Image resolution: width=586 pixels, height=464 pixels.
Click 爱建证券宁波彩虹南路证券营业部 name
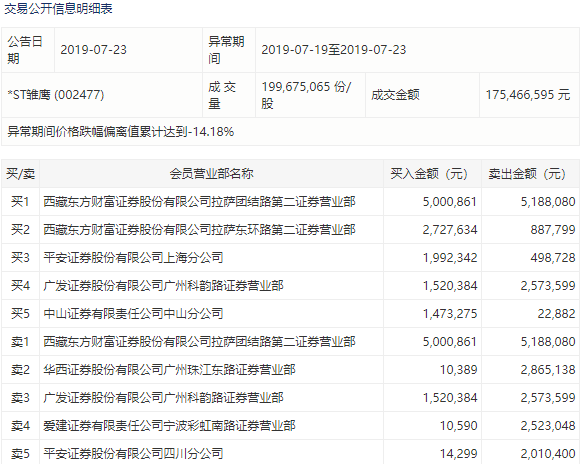[x=169, y=426]
